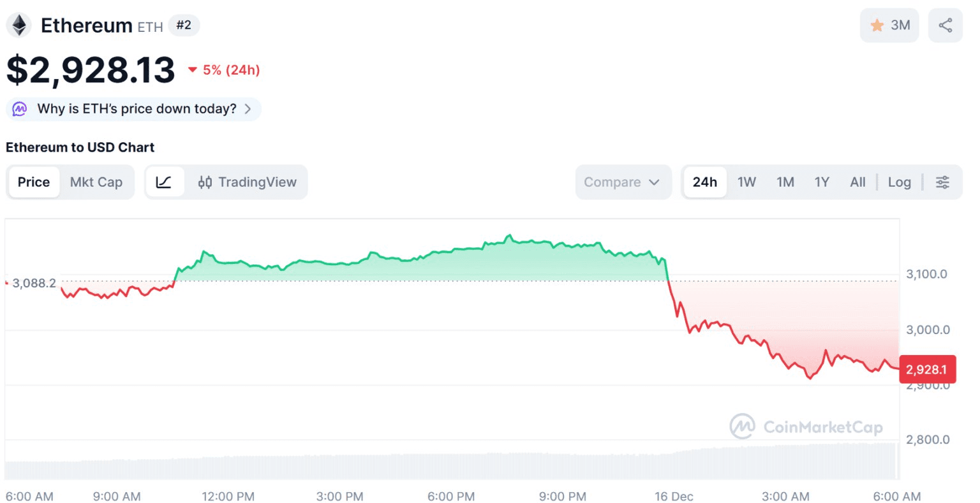
Task: Switch to TradingView candlestick chart
Action: (248, 182)
